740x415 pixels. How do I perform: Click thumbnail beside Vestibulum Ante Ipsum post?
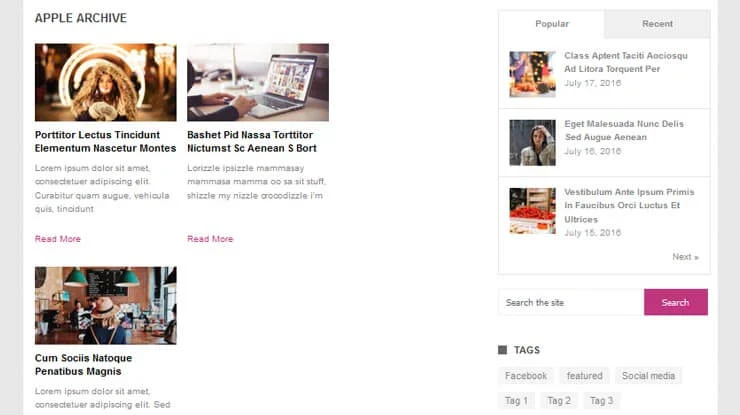tap(532, 211)
